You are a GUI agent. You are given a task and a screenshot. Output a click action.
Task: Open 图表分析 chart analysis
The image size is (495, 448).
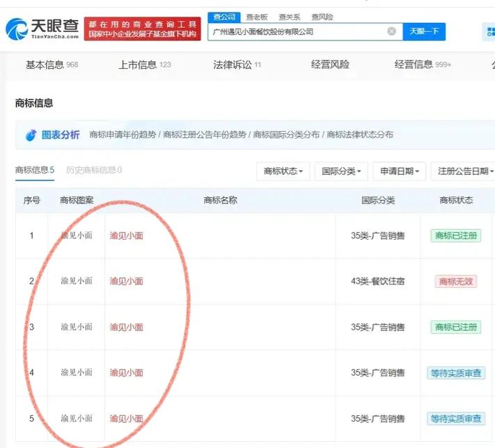61,135
